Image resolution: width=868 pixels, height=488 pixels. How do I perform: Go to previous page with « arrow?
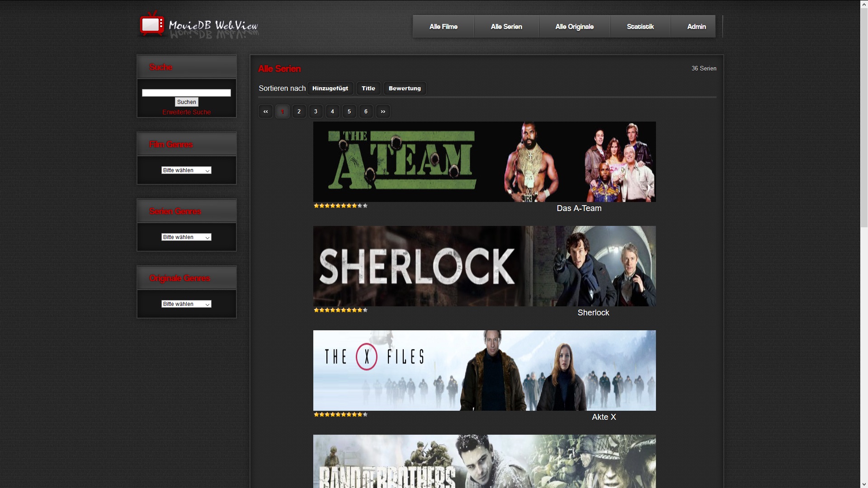pyautogui.click(x=265, y=112)
